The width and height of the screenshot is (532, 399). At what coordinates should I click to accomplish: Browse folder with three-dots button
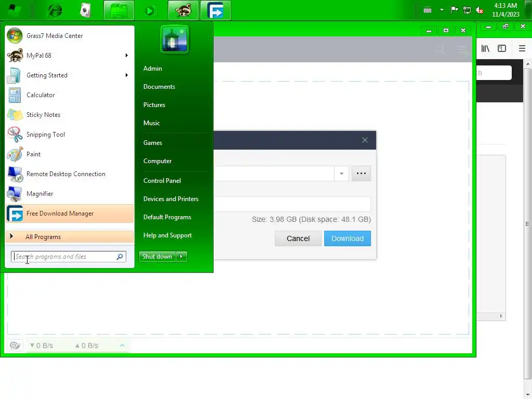(361, 174)
